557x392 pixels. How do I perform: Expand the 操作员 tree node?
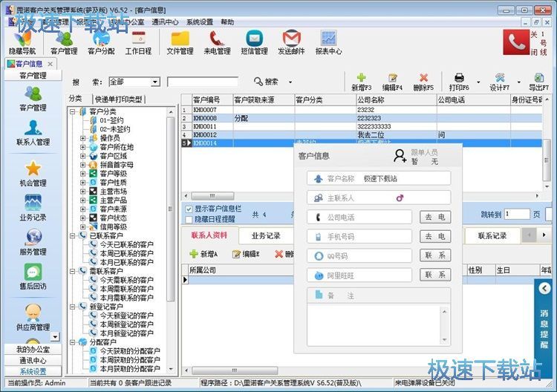[82, 138]
